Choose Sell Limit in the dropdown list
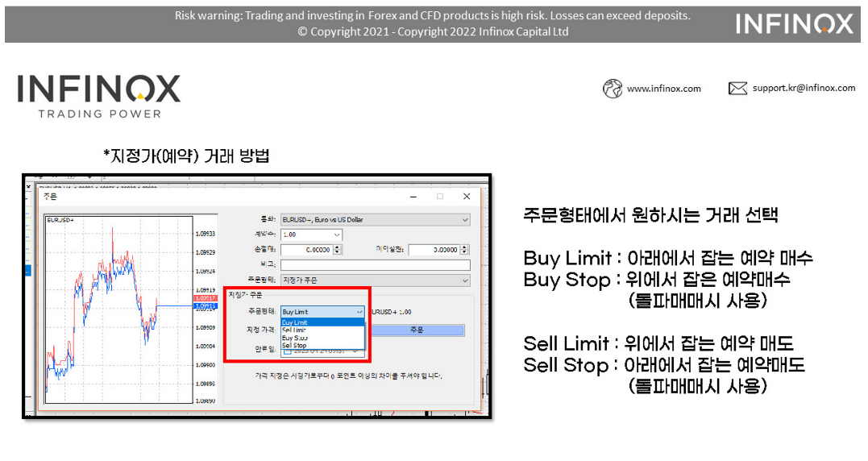The height and width of the screenshot is (461, 868). (322, 330)
